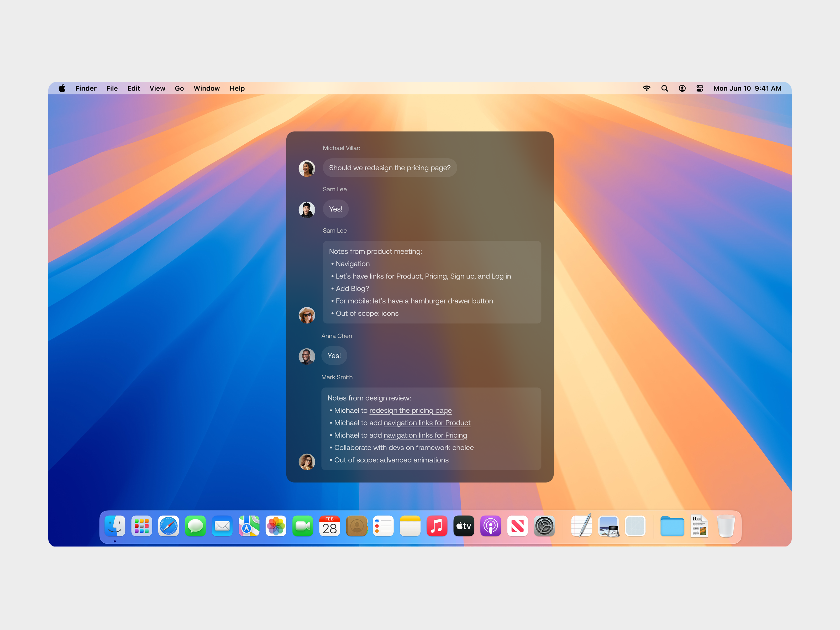Open the Apple menu

[62, 88]
